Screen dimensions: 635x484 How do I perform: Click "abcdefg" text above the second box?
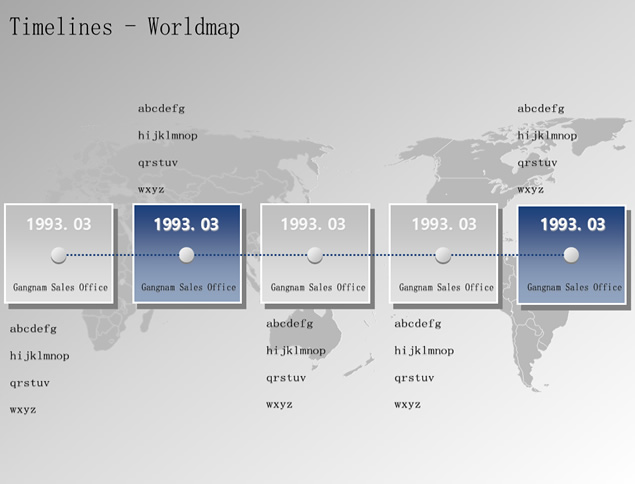[x=161, y=109]
